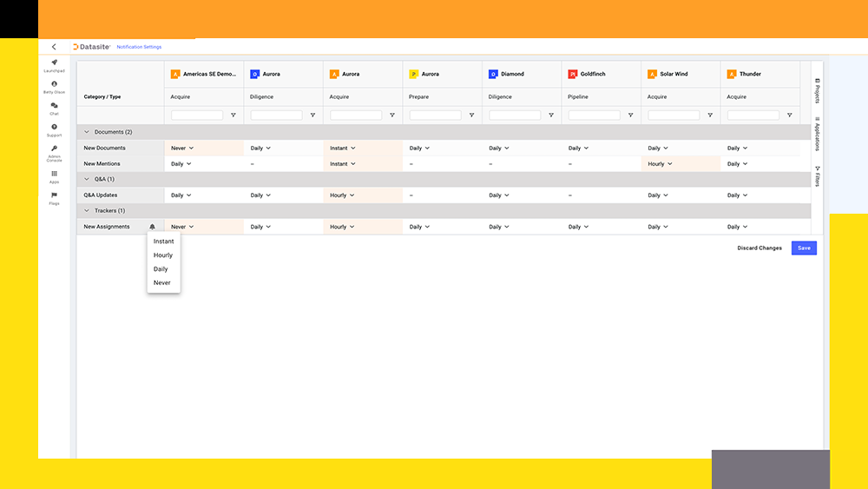Click the filter input under Americas SE Demo
The height and width of the screenshot is (489, 868).
pyautogui.click(x=197, y=116)
